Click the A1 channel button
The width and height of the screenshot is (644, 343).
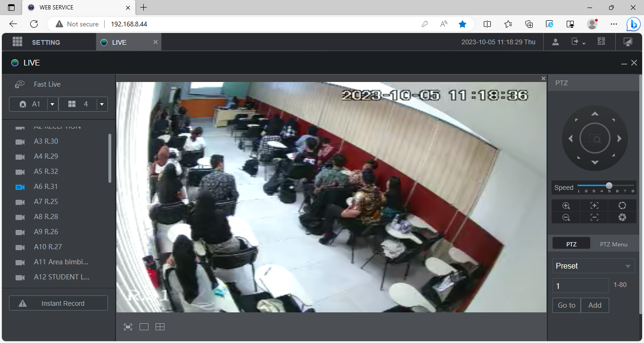pos(28,104)
